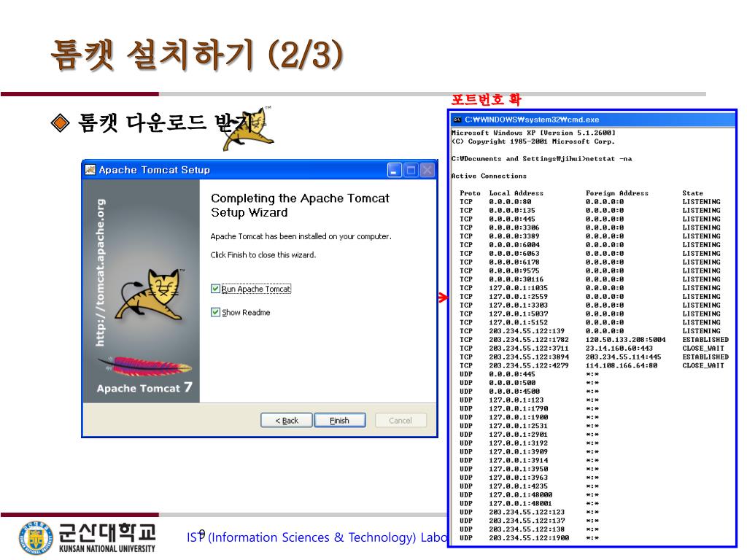
Task: Click the Finish button in Tomcat Setup
Action: (340, 421)
